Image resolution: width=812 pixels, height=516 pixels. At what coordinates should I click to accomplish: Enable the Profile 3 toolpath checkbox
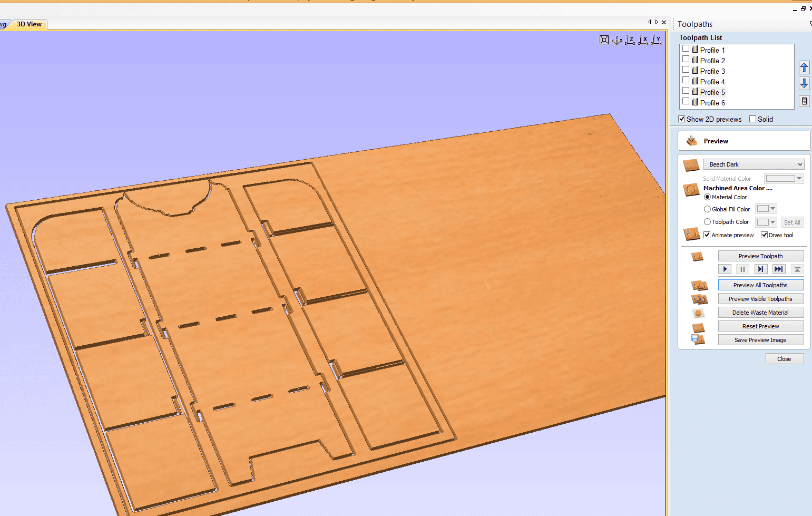(686, 70)
